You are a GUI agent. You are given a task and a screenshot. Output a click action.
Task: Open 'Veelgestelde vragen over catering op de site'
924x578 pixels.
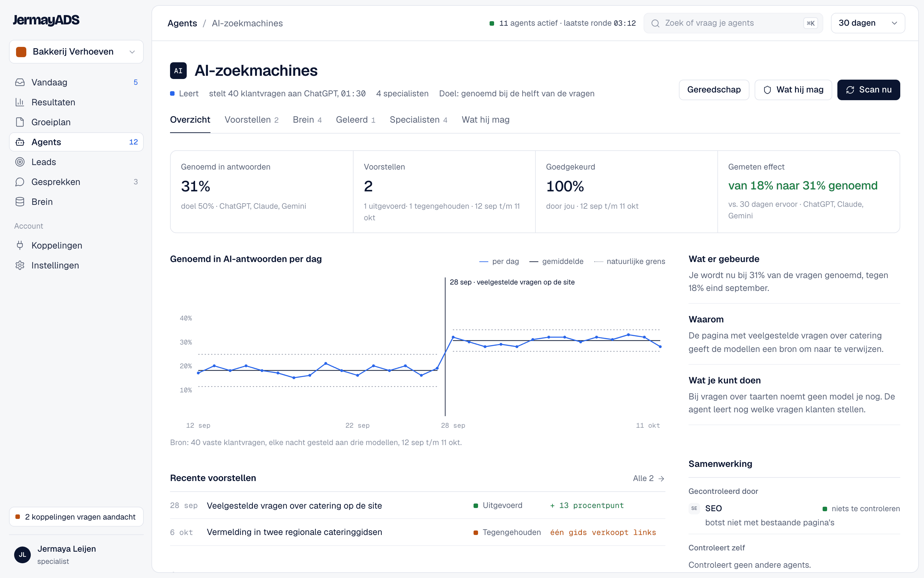tap(294, 505)
